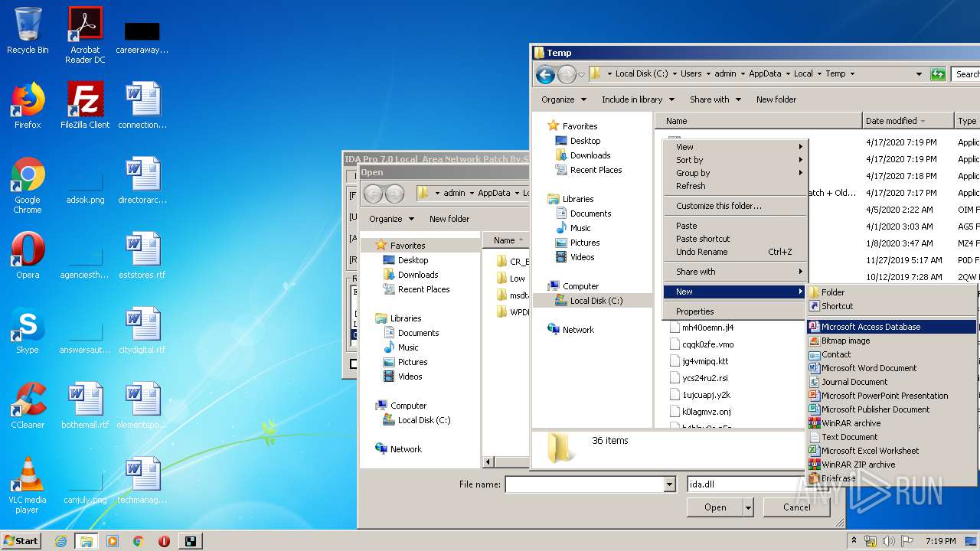980x551 pixels.
Task: Launch Firefox from desktop
Action: coord(28,106)
